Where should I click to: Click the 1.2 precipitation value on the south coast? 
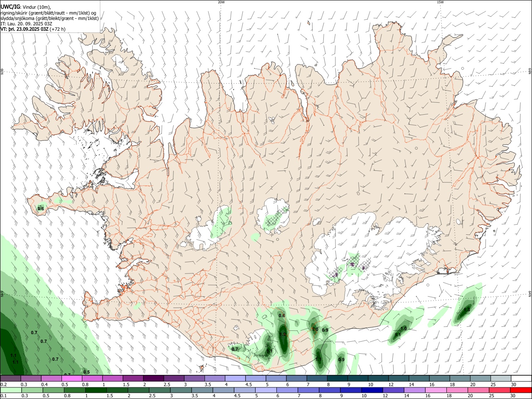283,334
